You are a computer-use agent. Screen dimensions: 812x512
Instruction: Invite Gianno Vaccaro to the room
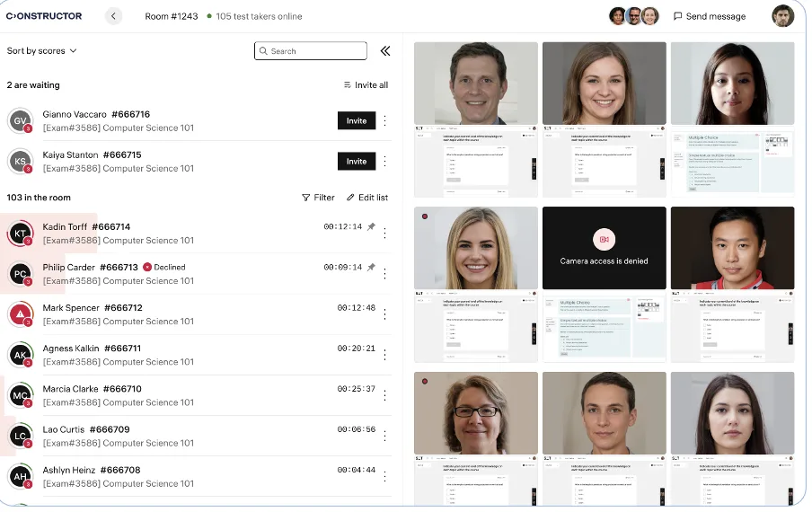pos(357,120)
